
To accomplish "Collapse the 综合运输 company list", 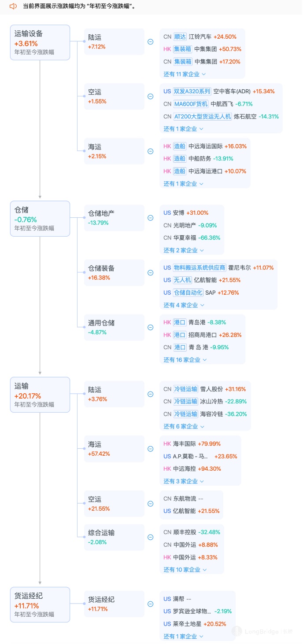I will pos(150,537).
